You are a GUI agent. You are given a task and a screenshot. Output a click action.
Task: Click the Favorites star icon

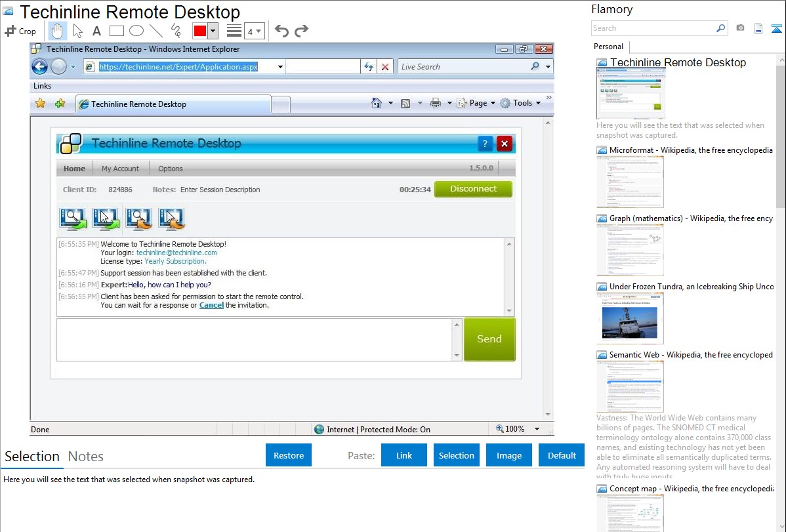41,103
